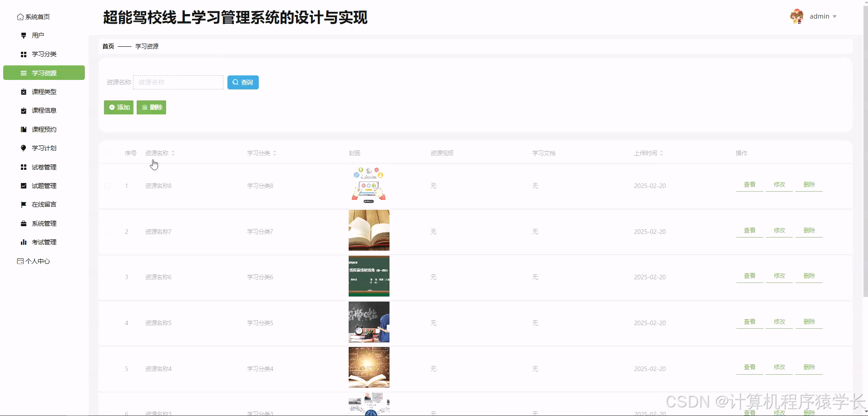Open the cover thumbnail of 资源名称4
Screen dimensions: 868x416
[369, 367]
